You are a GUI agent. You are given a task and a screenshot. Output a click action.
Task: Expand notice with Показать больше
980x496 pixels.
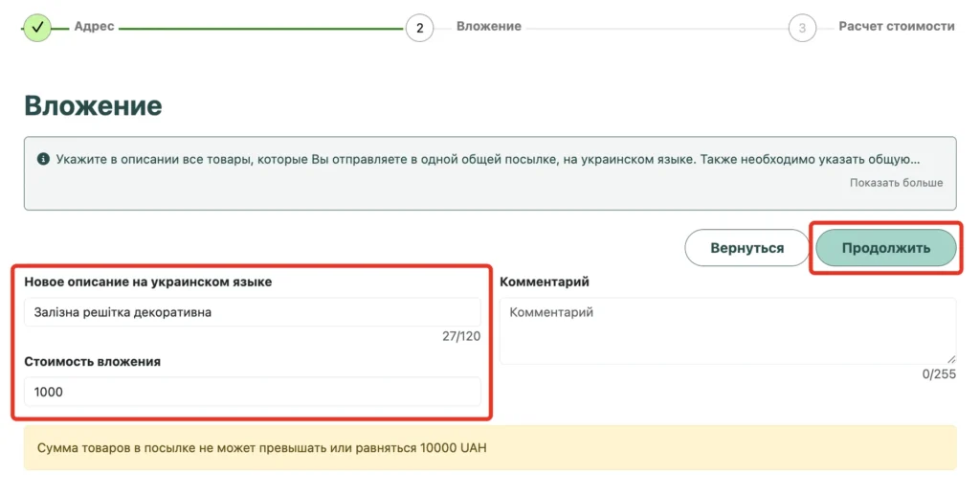pos(896,183)
